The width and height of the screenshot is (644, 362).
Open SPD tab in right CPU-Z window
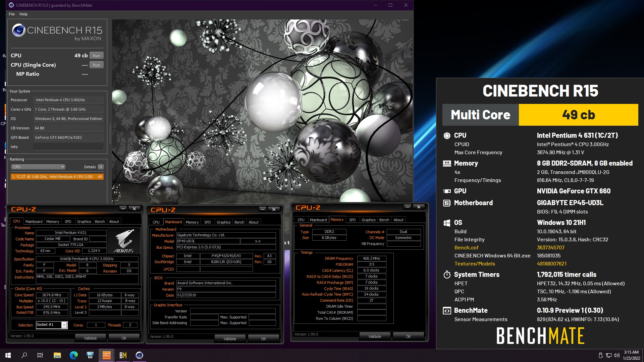[353, 220]
